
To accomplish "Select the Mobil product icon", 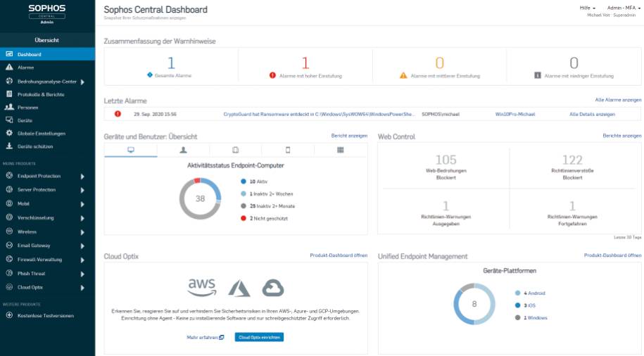I will [9, 203].
